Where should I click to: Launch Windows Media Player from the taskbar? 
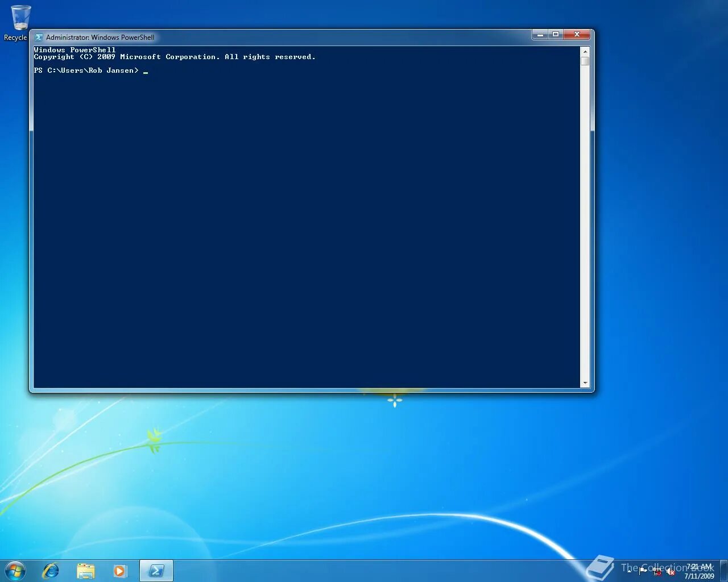120,571
